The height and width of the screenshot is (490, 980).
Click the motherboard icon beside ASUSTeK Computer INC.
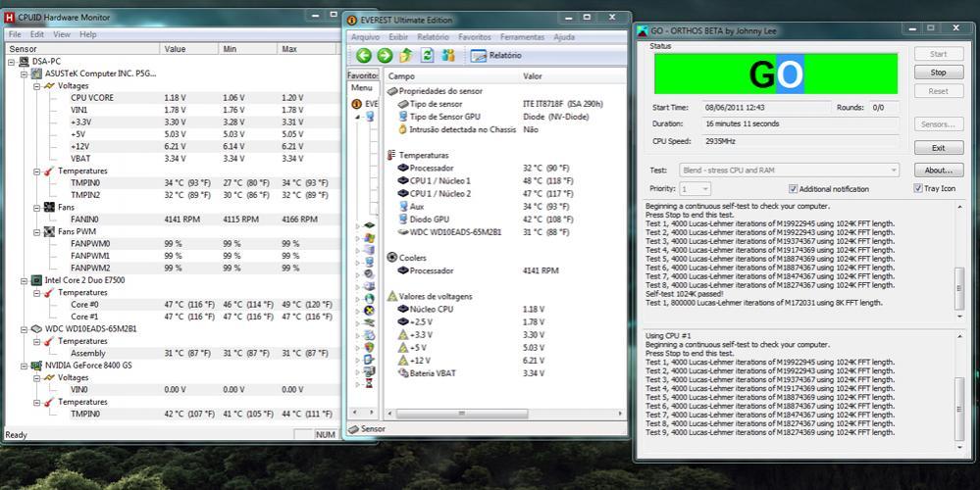click(37, 73)
